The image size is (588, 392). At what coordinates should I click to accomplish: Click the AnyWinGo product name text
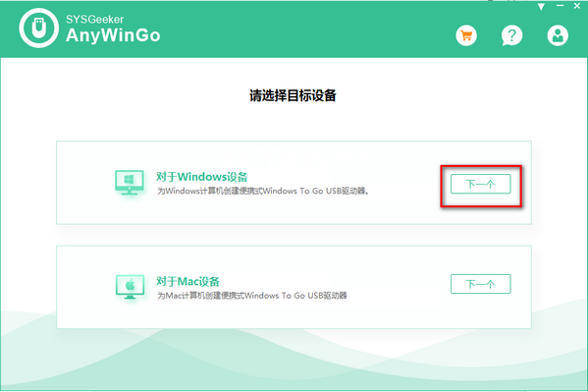pyautogui.click(x=113, y=35)
